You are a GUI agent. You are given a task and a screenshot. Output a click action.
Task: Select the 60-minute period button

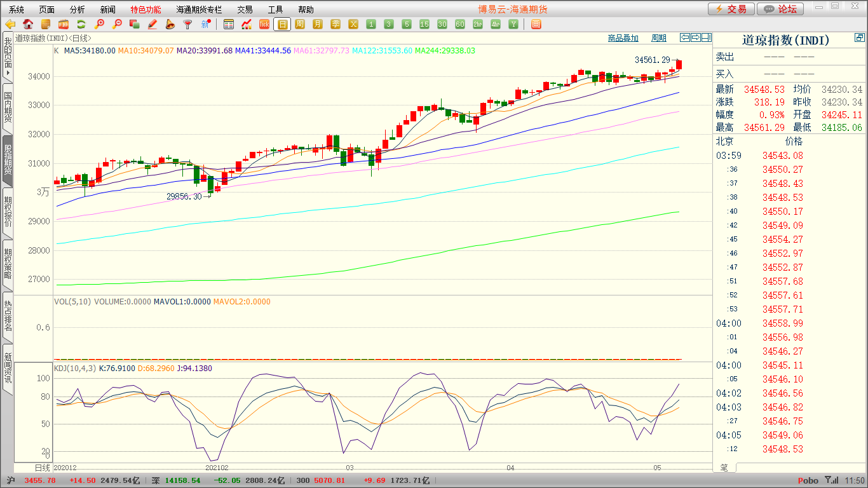[x=460, y=24]
